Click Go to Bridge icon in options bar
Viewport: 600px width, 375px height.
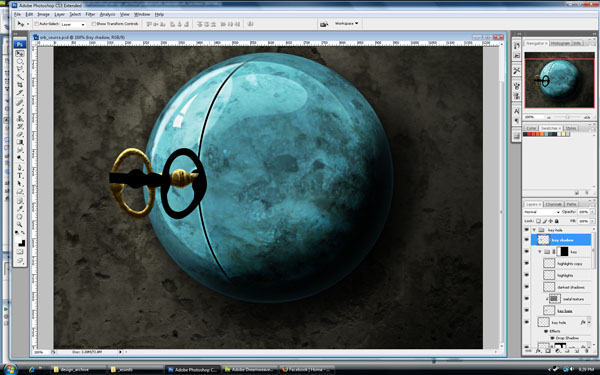[324, 24]
